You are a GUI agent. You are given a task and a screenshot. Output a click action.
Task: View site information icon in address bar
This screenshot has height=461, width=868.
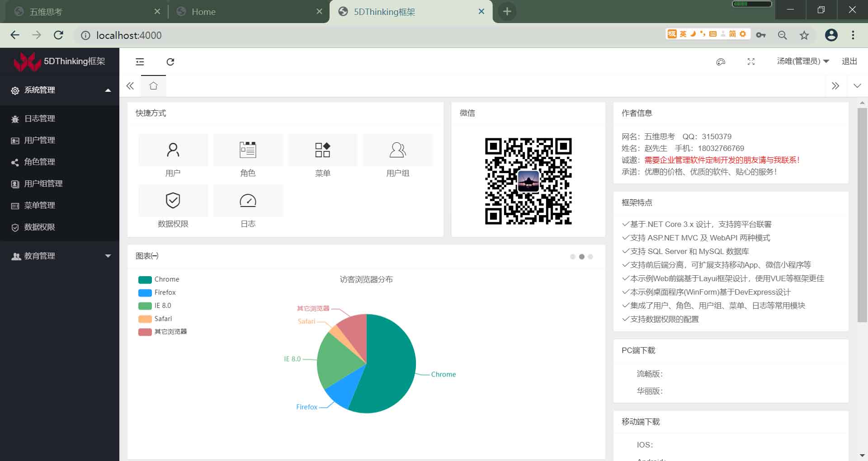pyautogui.click(x=85, y=35)
